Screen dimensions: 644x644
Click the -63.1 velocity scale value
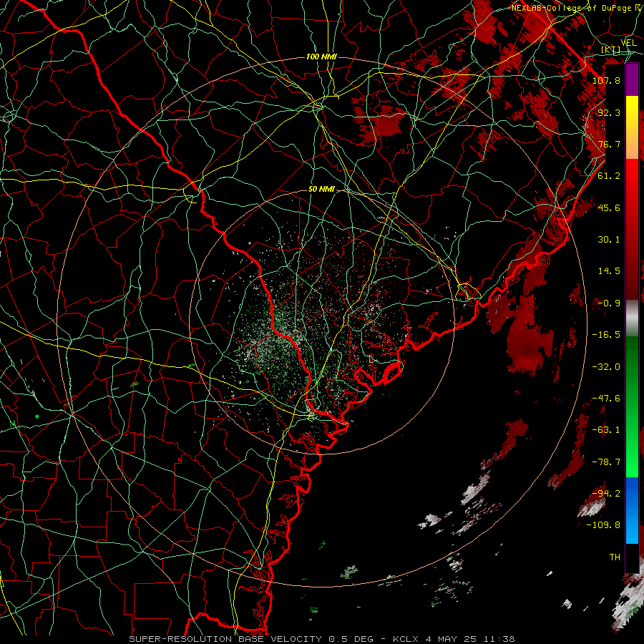[x=606, y=430]
